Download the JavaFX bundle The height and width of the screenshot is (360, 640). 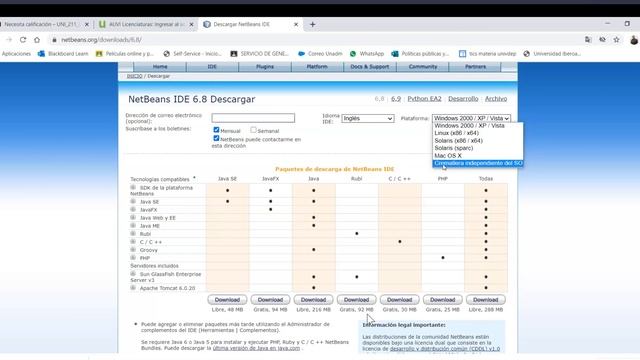pyautogui.click(x=270, y=300)
